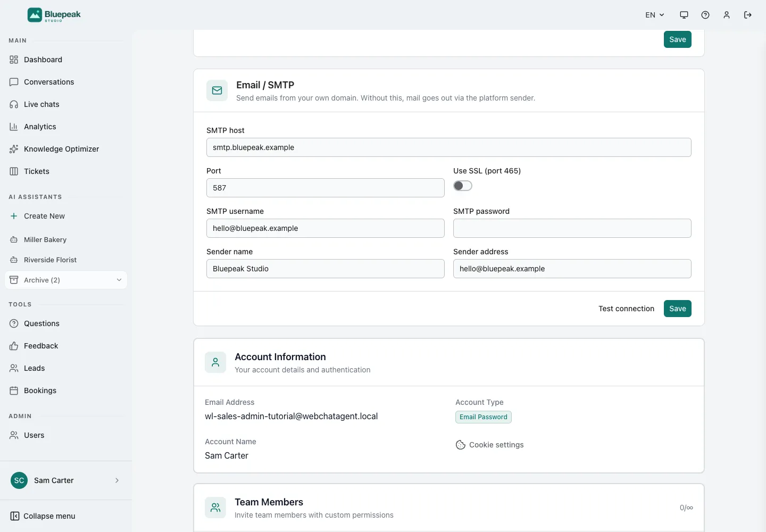Screen dimensions: 766x532
Task: Focus the Port input field
Action: pyautogui.click(x=326, y=188)
